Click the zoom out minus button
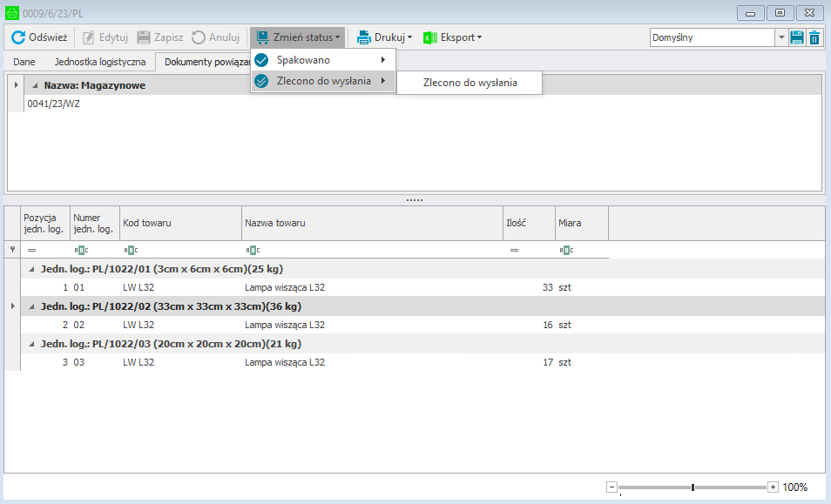This screenshot has width=831, height=504. pyautogui.click(x=611, y=487)
